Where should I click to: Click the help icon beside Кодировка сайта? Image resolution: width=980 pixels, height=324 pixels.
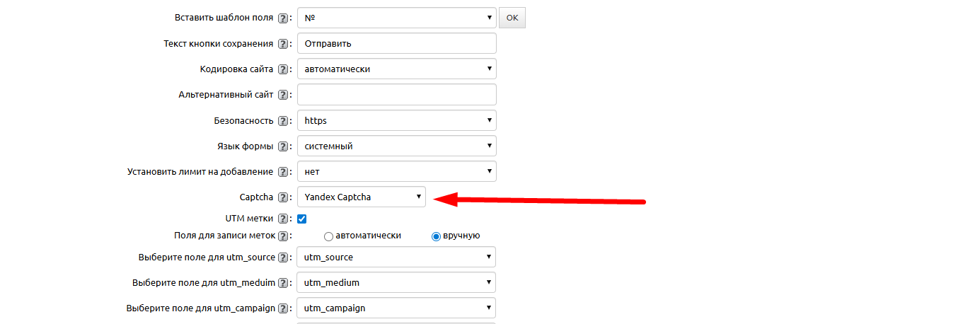tap(283, 69)
